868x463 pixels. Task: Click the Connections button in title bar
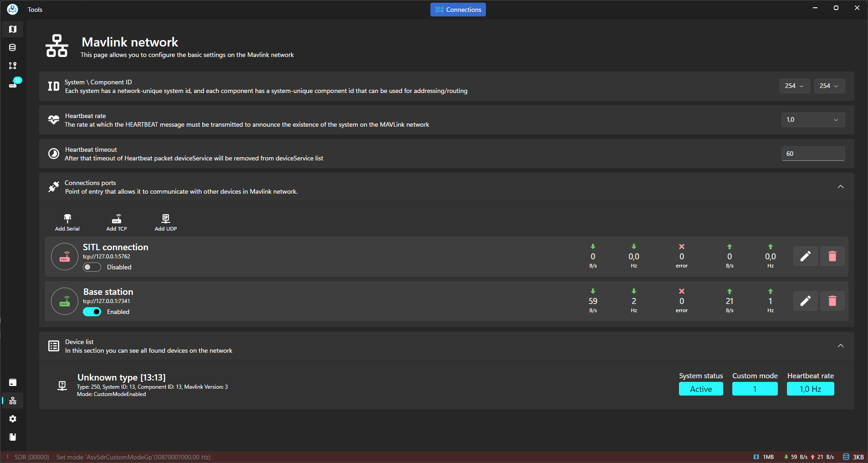tap(458, 10)
